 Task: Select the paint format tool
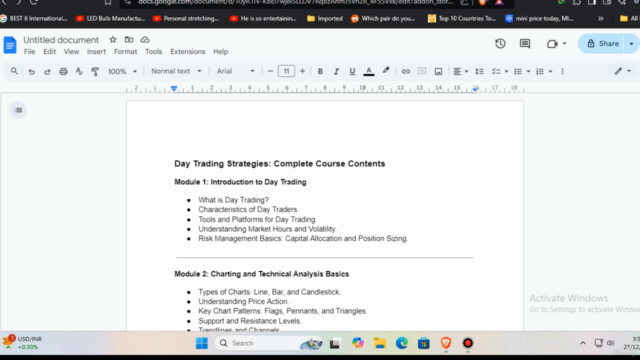(x=95, y=71)
